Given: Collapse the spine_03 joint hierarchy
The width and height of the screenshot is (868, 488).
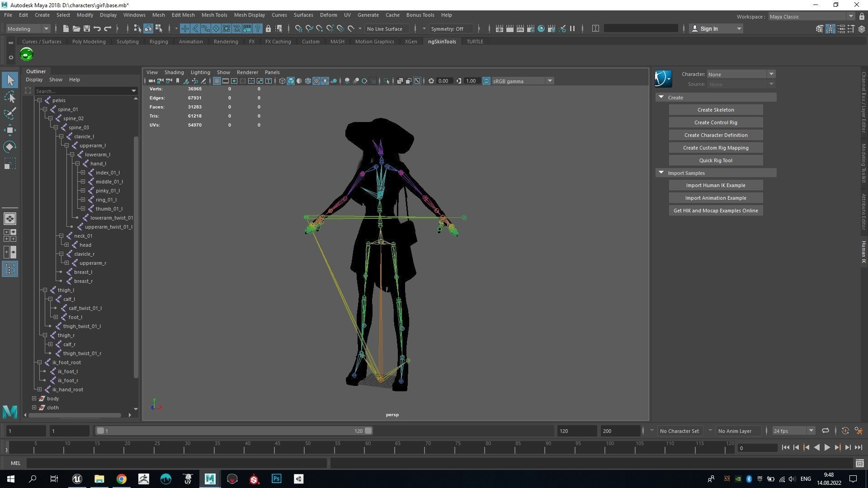Looking at the screenshot, I should point(56,127).
